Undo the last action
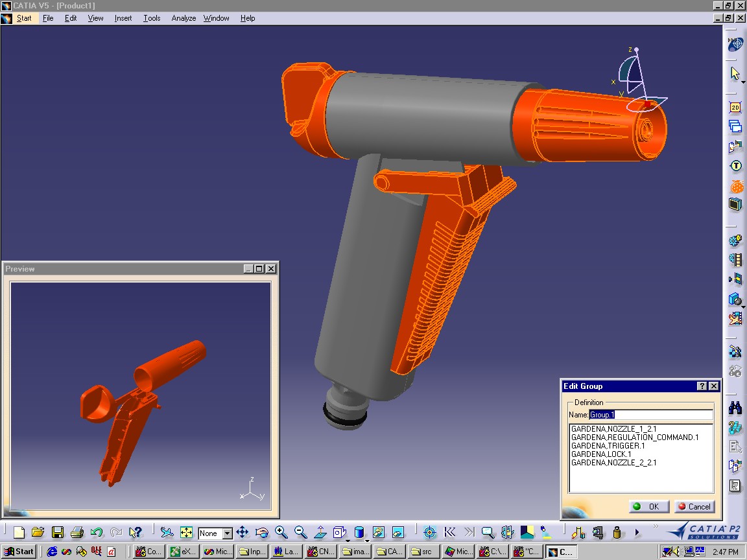747x560 pixels. click(x=97, y=532)
